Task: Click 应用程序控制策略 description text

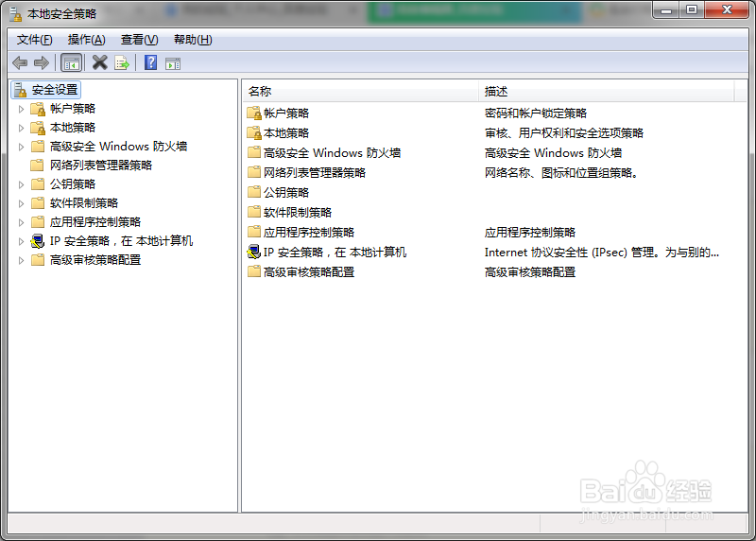Action: [530, 233]
